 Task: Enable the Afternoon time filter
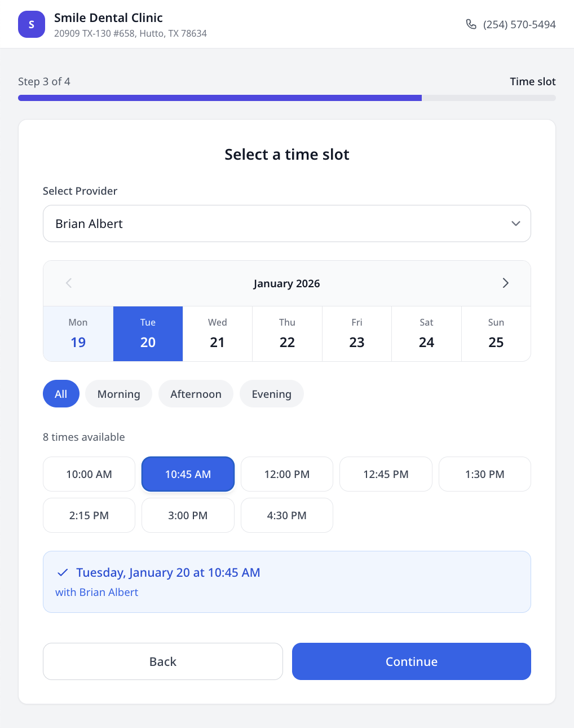pyautogui.click(x=196, y=393)
